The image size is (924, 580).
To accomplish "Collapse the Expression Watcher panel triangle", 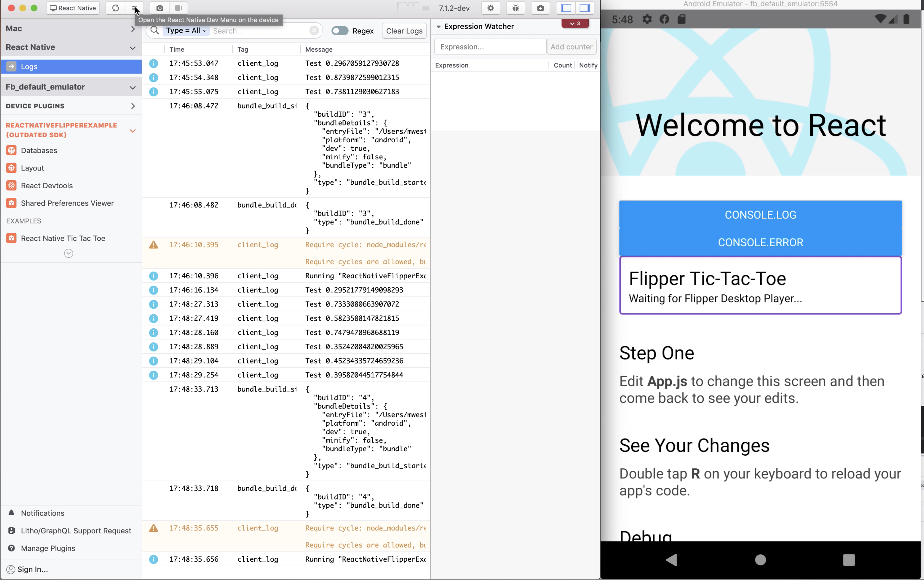I will click(x=438, y=27).
